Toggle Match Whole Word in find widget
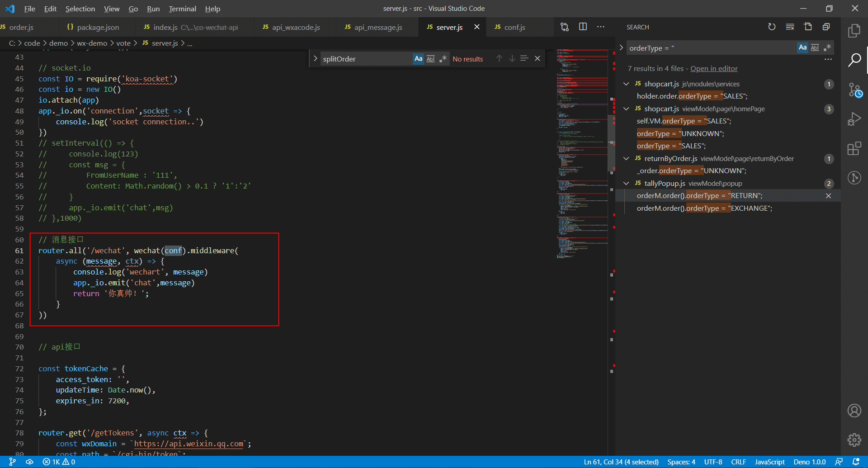This screenshot has width=868, height=468. 431,59
